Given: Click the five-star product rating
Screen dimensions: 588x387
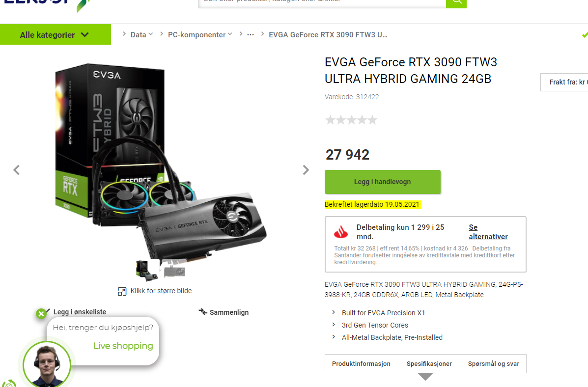Looking at the screenshot, I should click(351, 120).
